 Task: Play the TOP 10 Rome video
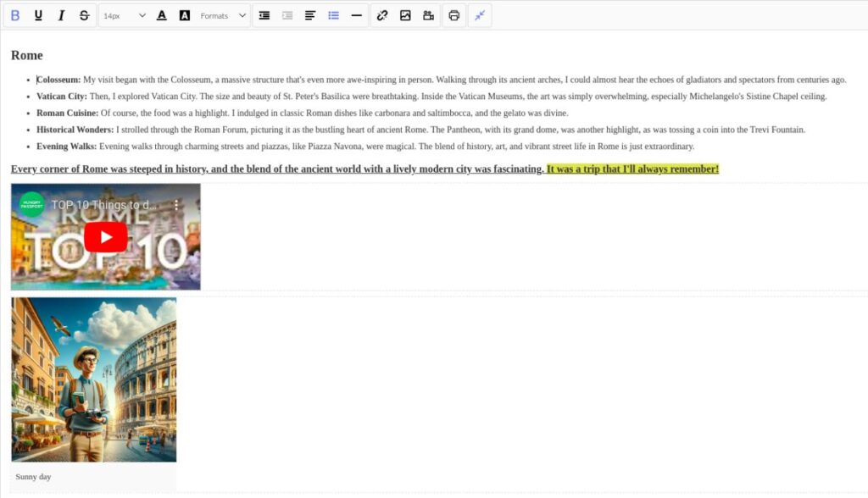105,237
